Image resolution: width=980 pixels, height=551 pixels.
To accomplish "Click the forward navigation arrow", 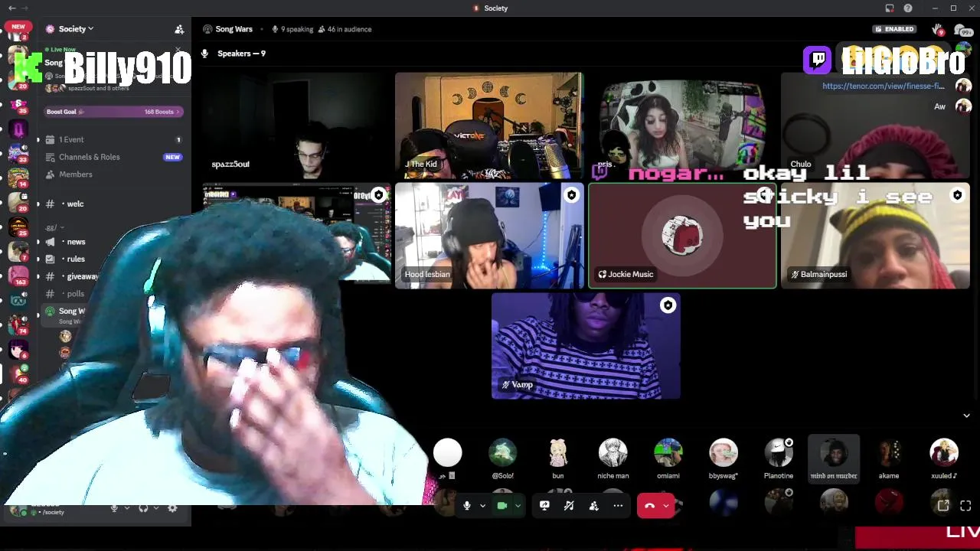I will tap(25, 8).
